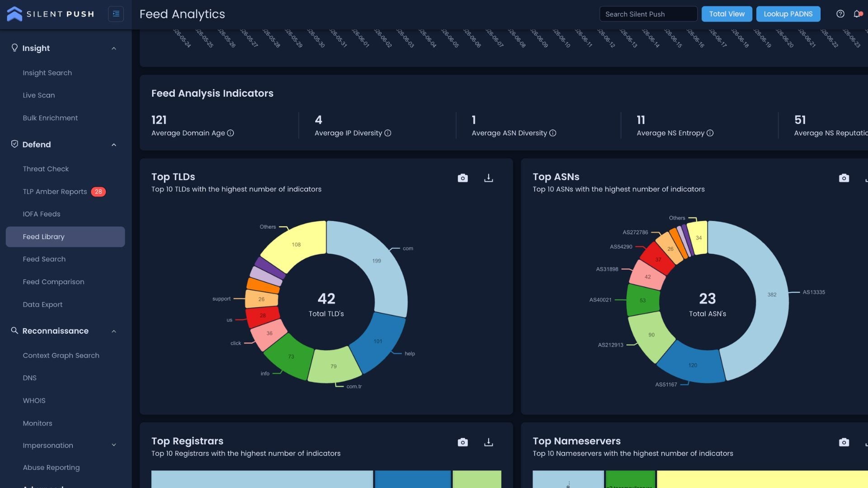Click the Silent Push logo
Viewport: 868px width, 488px height.
[51, 14]
